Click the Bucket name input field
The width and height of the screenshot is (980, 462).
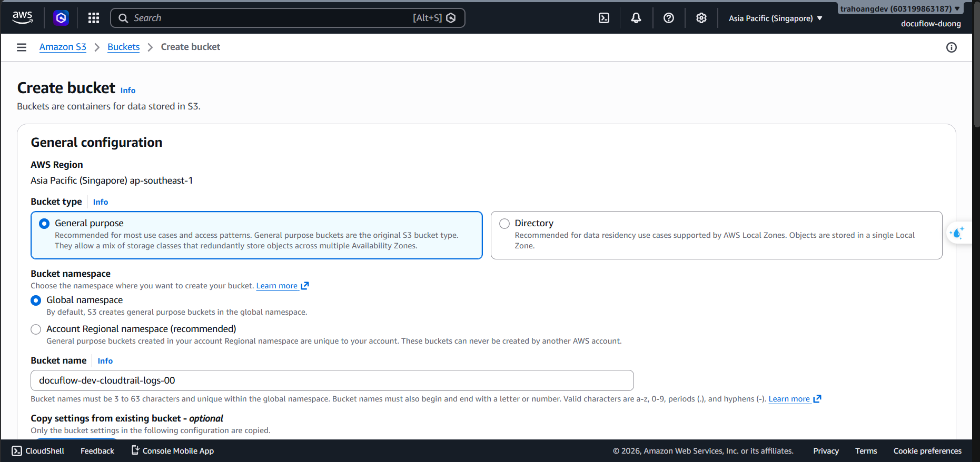coord(332,380)
